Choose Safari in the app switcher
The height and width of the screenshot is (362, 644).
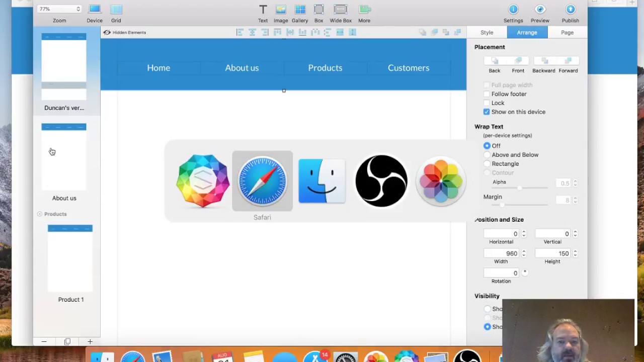[x=262, y=181]
